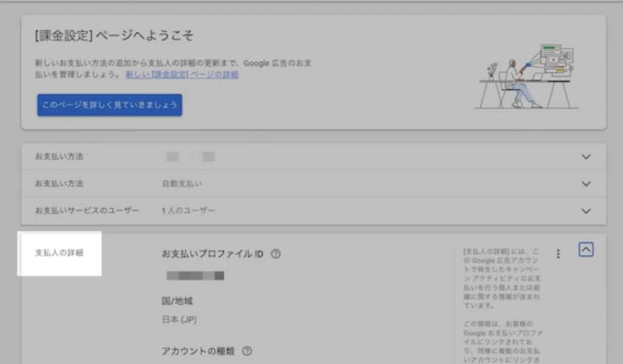The image size is (623, 364).
Task: Click help icon next to アカウントの種類
Action: 247,351
